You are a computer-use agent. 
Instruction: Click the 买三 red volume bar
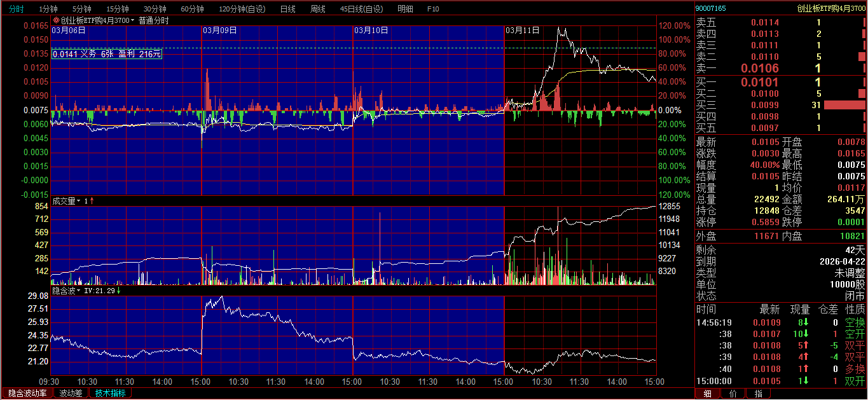coord(844,106)
